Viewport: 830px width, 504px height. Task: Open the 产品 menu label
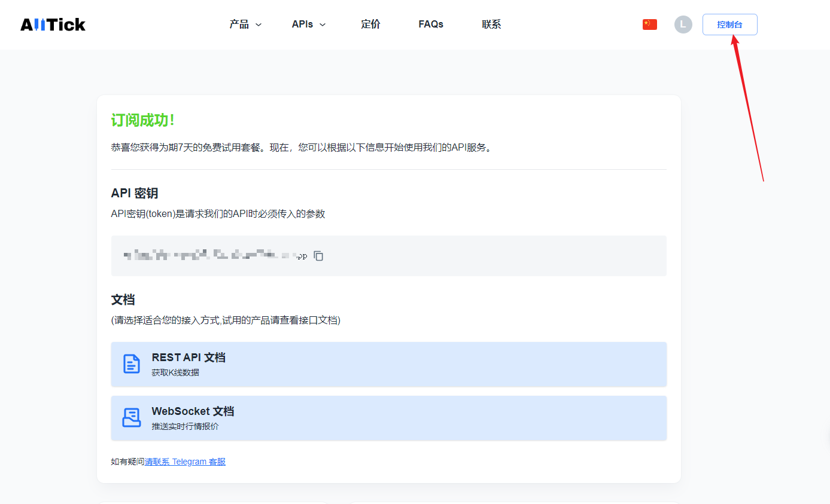239,25
